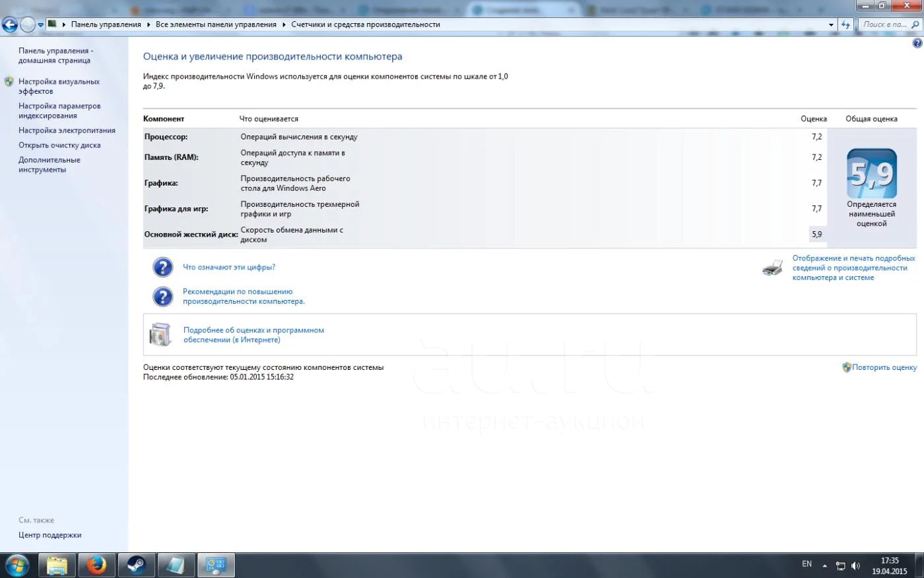Switch to the Control Panel taskbar button

pyautogui.click(x=216, y=565)
